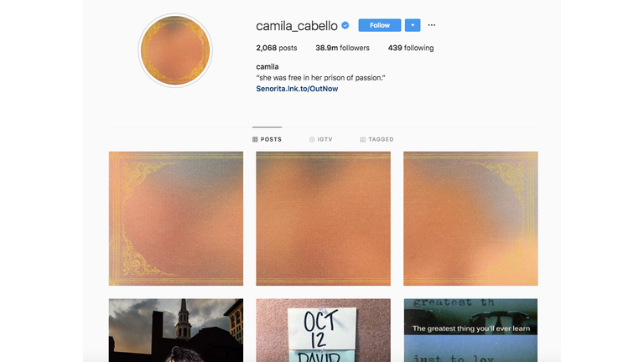View the 38.9m followers list
The height and width of the screenshot is (362, 644).
[342, 48]
